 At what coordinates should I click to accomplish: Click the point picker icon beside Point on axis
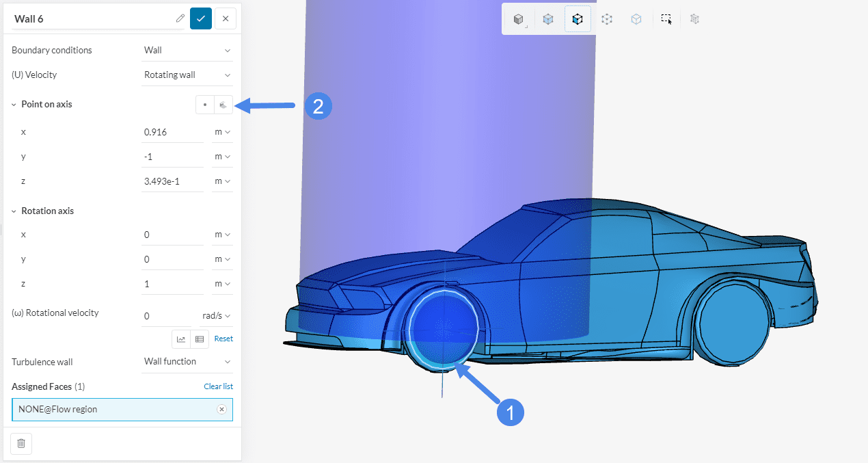pyautogui.click(x=205, y=105)
